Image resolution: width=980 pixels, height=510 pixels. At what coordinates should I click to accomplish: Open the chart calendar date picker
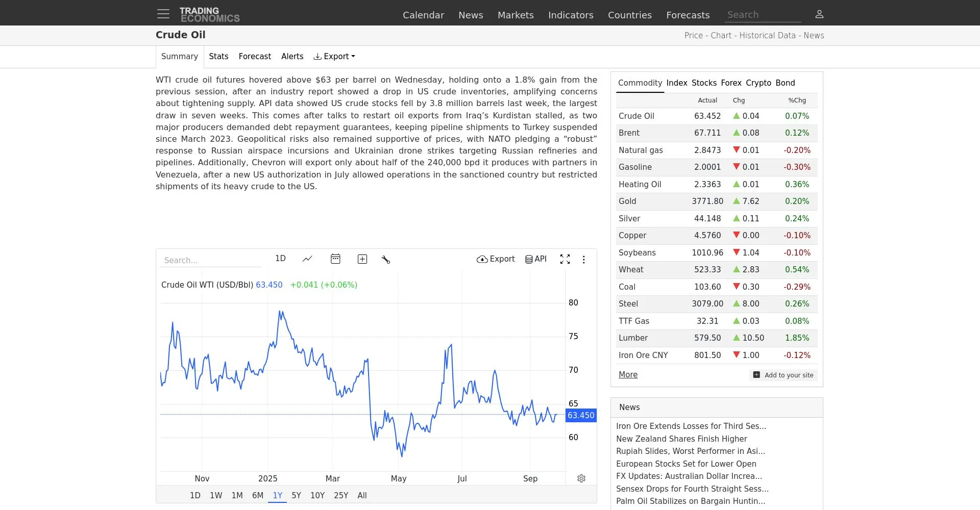pos(335,259)
